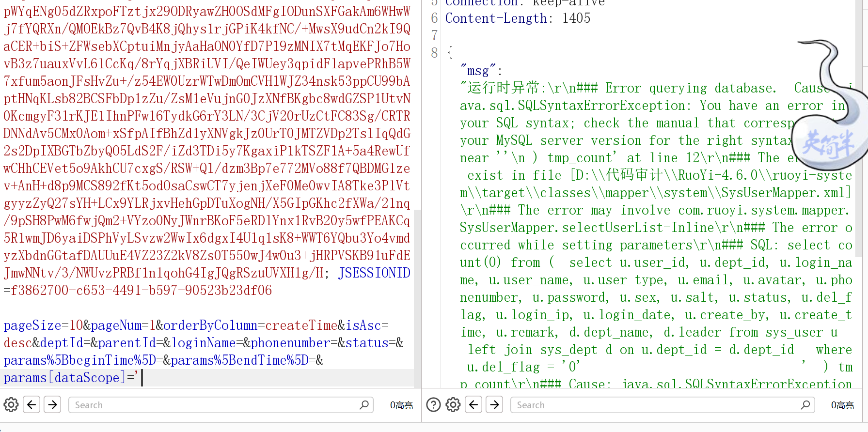This screenshot has height=432, width=868.
Task: Click the magnifier in the request search box
Action: click(364, 404)
